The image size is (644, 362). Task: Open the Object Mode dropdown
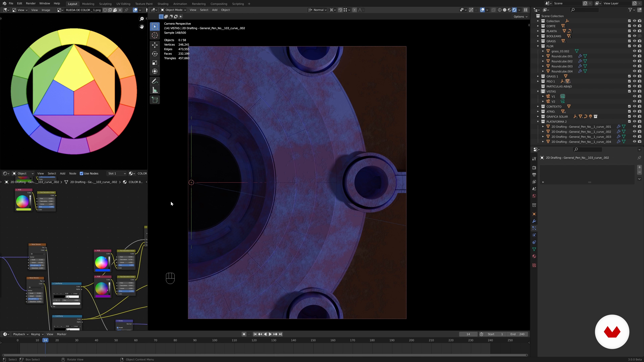pyautogui.click(x=174, y=10)
